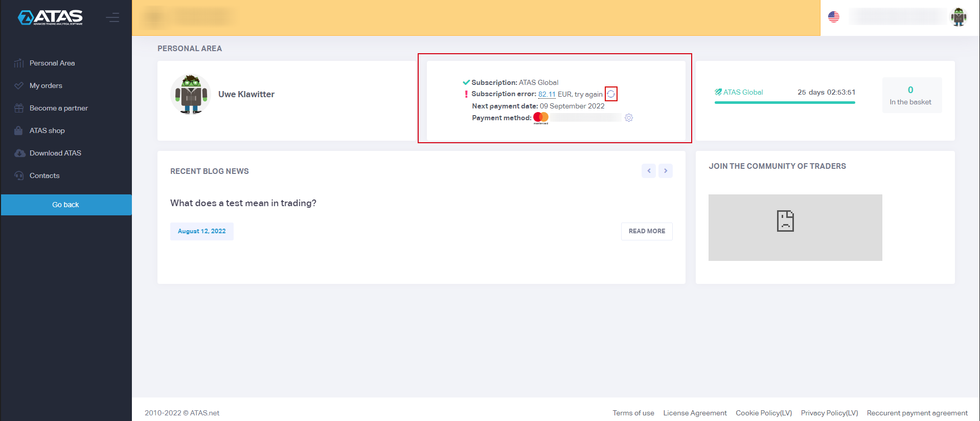Click the Go back button
980x421 pixels.
tap(66, 205)
